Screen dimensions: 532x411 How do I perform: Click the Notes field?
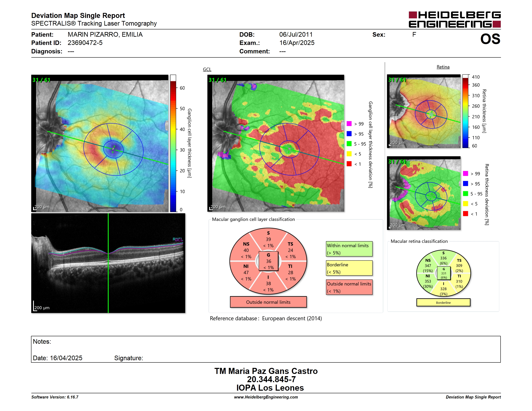tap(266, 349)
